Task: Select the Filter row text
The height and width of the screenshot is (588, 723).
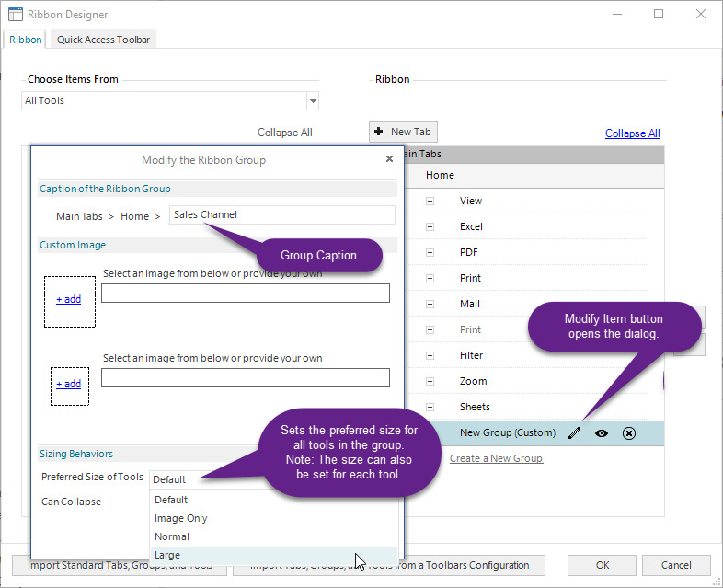Action: point(471,355)
